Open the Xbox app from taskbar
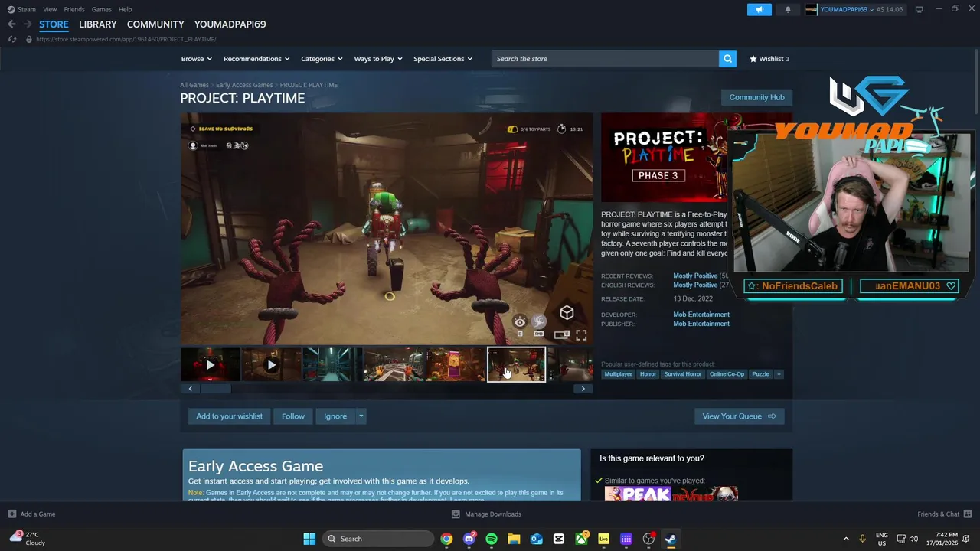The height and width of the screenshot is (551, 980). point(581,539)
